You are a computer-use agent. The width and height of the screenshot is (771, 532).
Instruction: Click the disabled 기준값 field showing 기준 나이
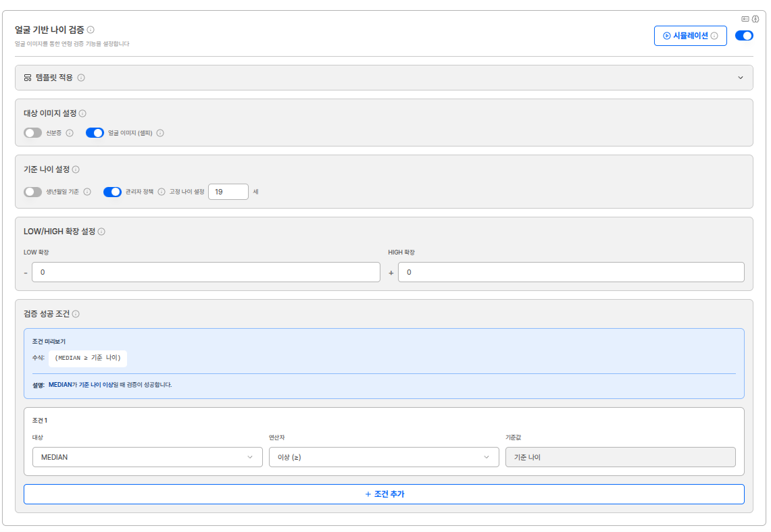[x=620, y=457]
